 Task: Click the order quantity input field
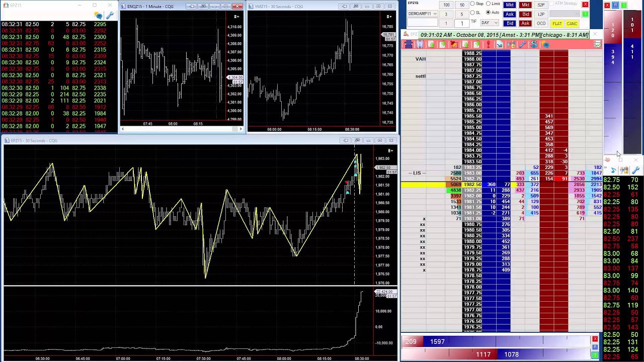coord(462,23)
